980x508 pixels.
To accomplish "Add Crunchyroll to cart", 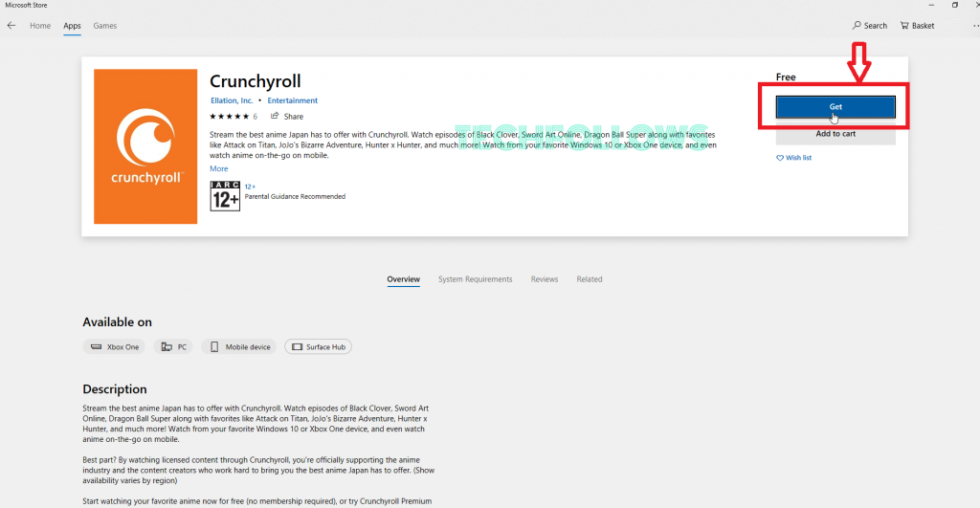I will coord(835,134).
